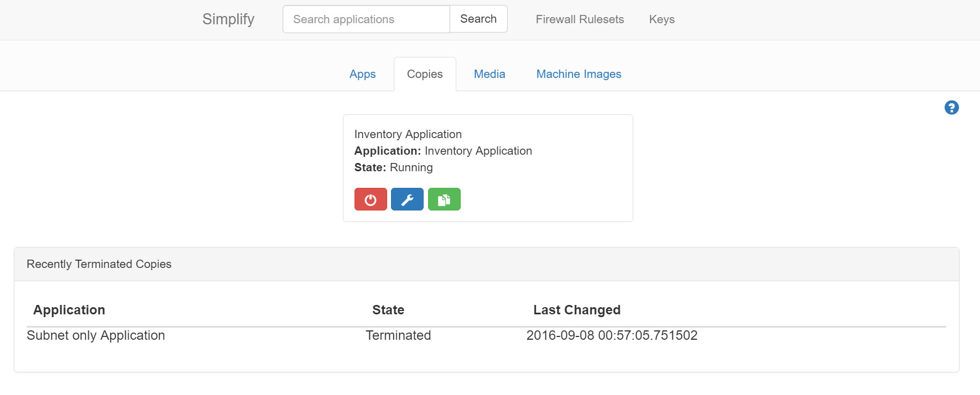Click the green duplicate copy icon
Screen dimensions: 980x395
click(444, 199)
